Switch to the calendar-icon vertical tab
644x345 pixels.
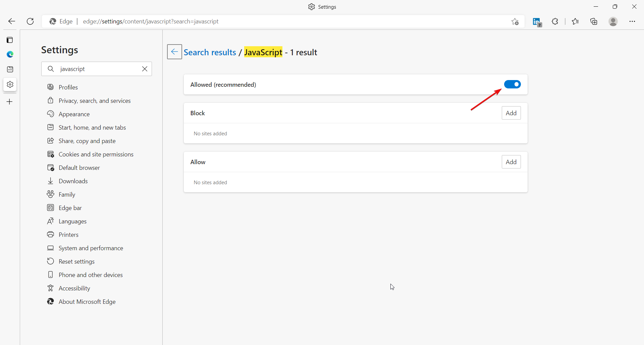(10, 69)
